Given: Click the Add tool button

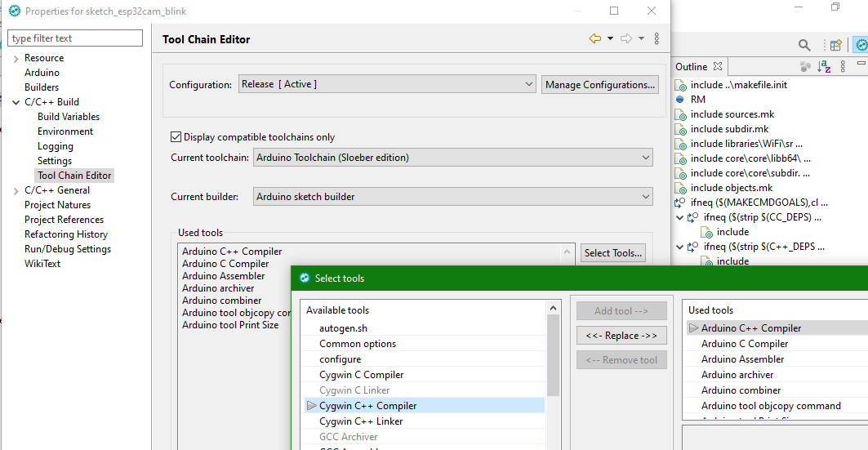Looking at the screenshot, I should pyautogui.click(x=621, y=311).
